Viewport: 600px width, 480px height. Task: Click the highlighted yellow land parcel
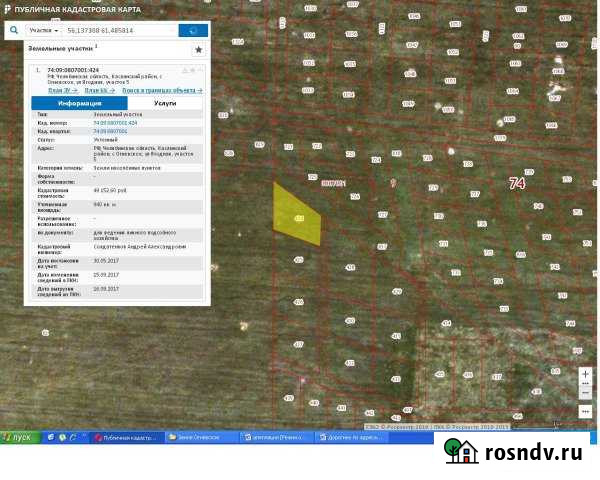coord(296,215)
